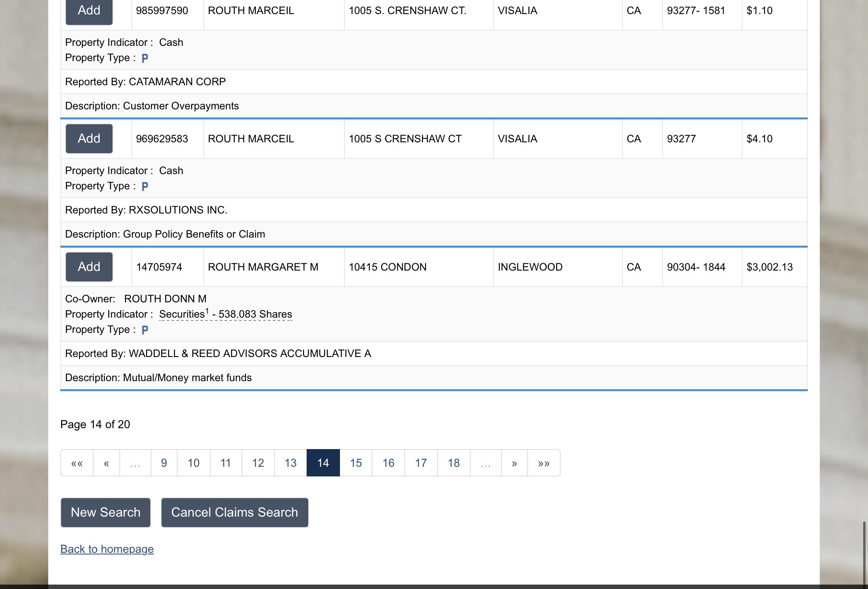Open results page 18

(454, 463)
